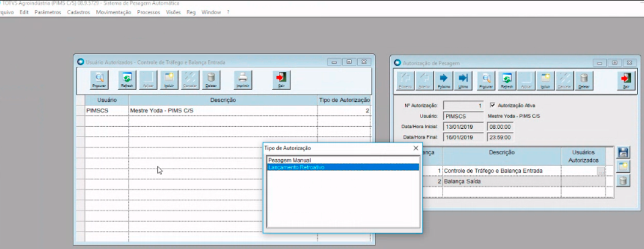The width and height of the screenshot is (644, 249).
Task: Click the Nº Autorização field
Action: point(463,106)
